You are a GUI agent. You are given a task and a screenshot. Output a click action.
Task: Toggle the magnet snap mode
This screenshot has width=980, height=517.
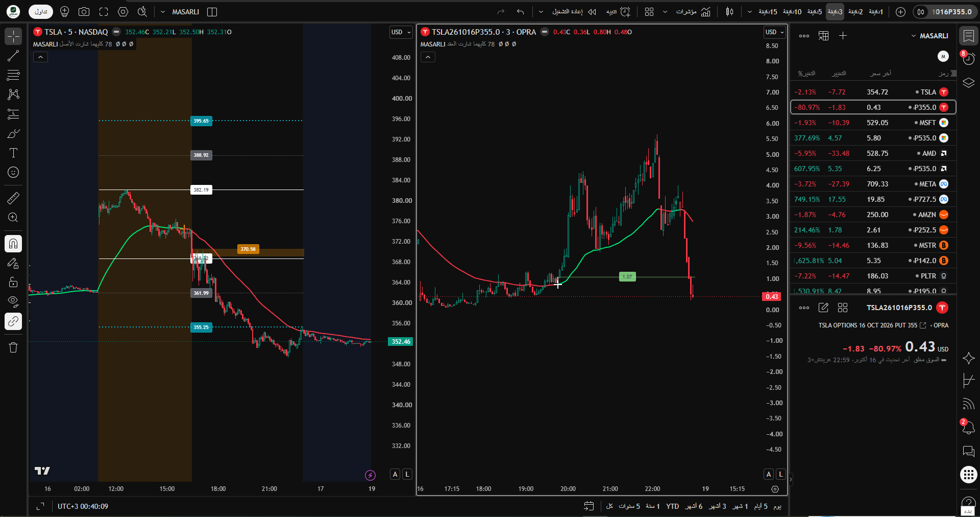tap(13, 244)
